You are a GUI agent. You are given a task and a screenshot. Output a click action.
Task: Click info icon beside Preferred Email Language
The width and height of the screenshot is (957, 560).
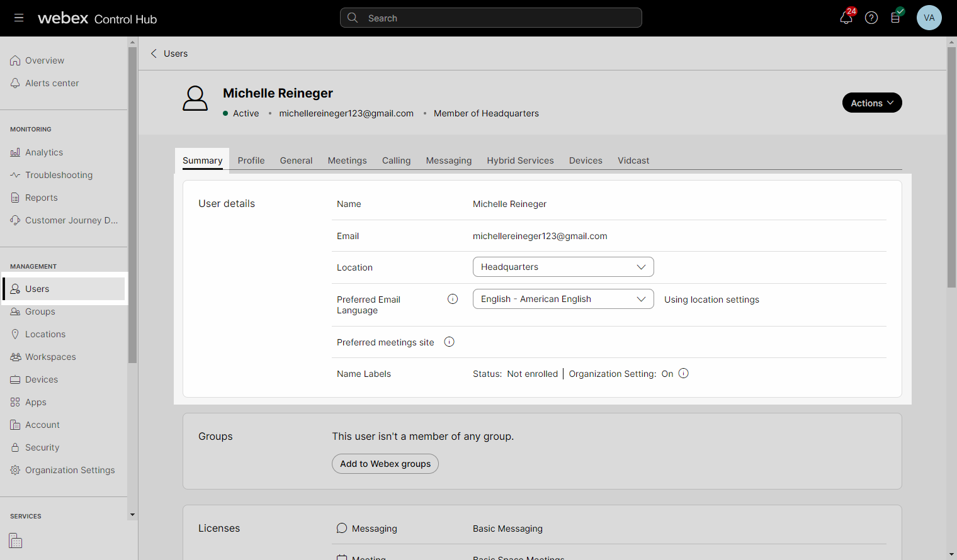click(x=453, y=299)
